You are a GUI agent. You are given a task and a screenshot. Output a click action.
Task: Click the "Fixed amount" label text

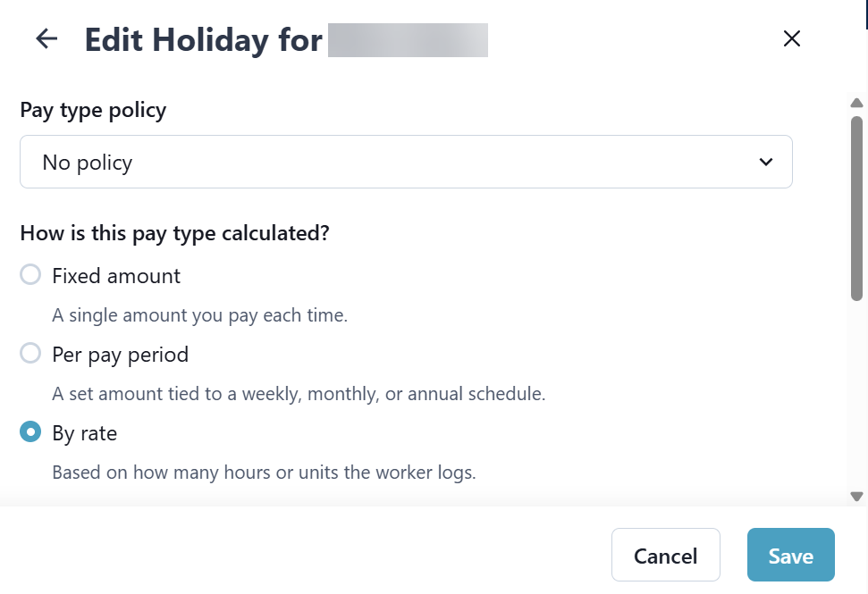116,276
